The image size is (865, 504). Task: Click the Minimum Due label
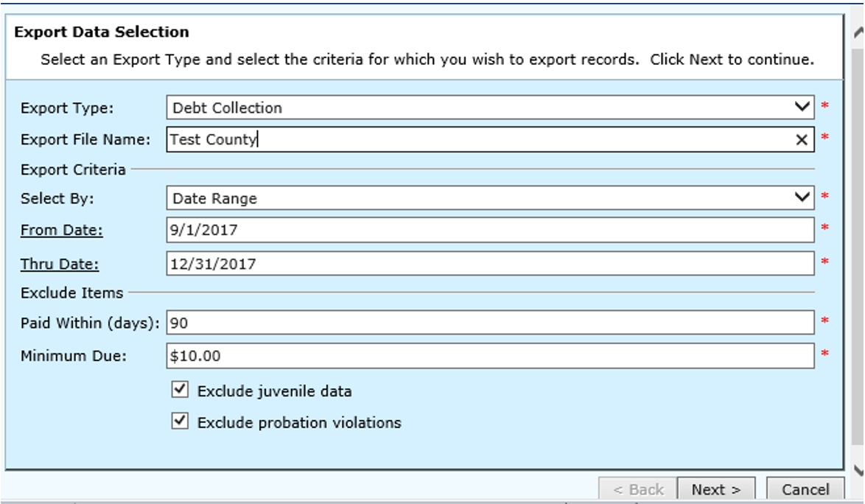(x=74, y=356)
